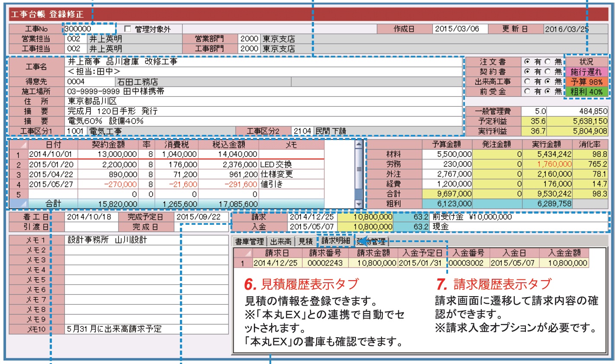
Task: Click the 工事区分1 code 1001
Action: tap(77, 131)
